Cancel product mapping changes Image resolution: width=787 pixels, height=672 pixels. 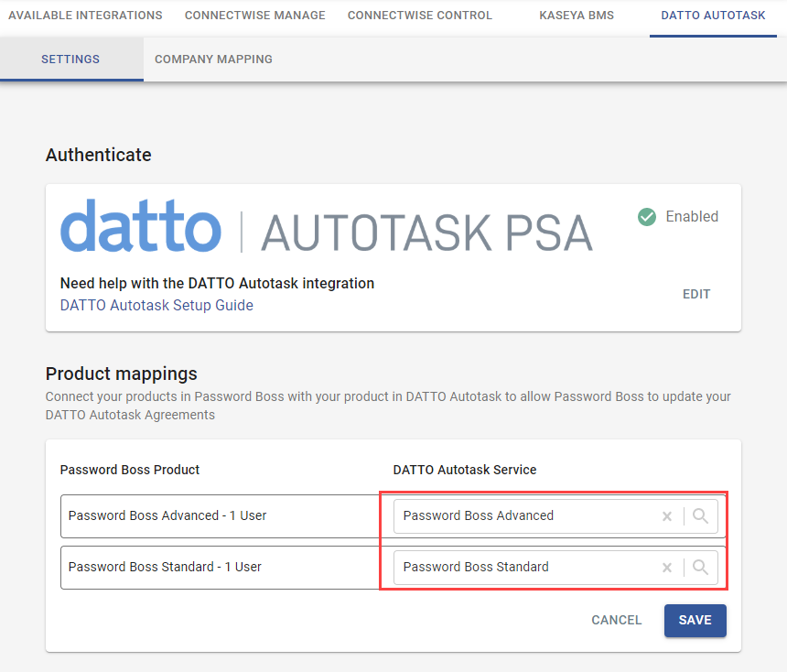(617, 620)
